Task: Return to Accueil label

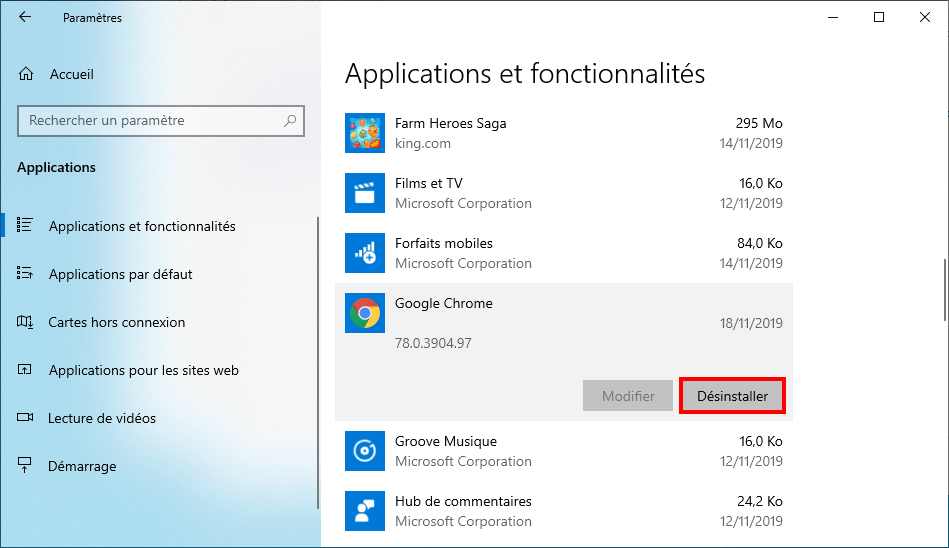Action: point(71,74)
